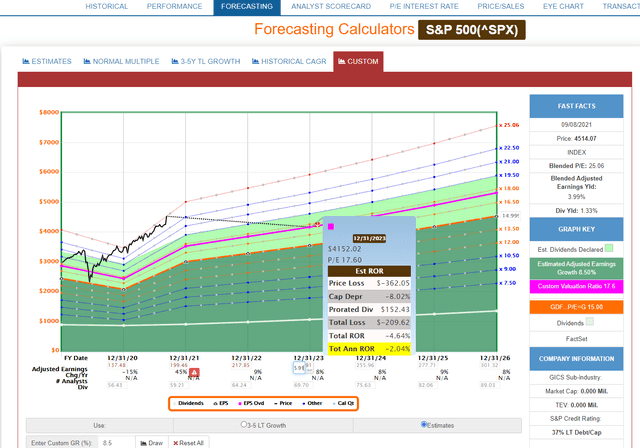Open the Eye Chart page
This screenshot has height=448, width=640.
(563, 7)
